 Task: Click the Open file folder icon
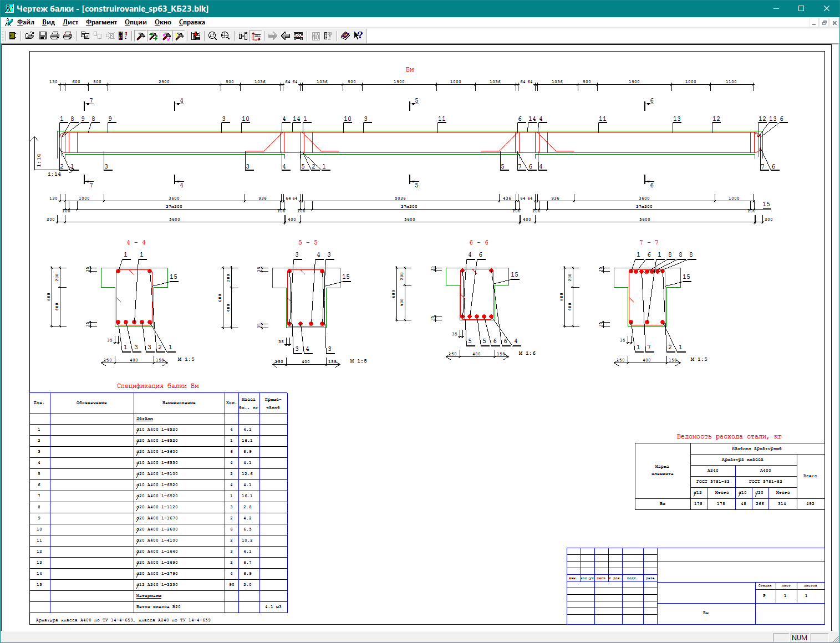[29, 36]
